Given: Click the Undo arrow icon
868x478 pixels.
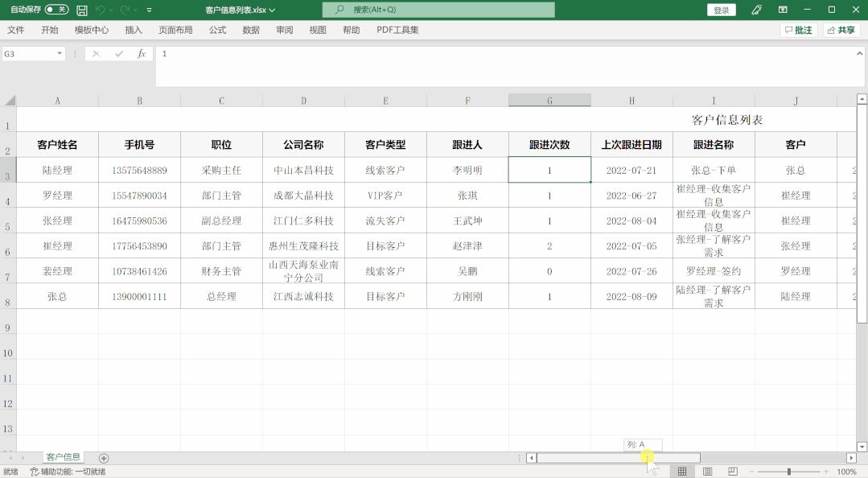Looking at the screenshot, I should click(101, 10).
